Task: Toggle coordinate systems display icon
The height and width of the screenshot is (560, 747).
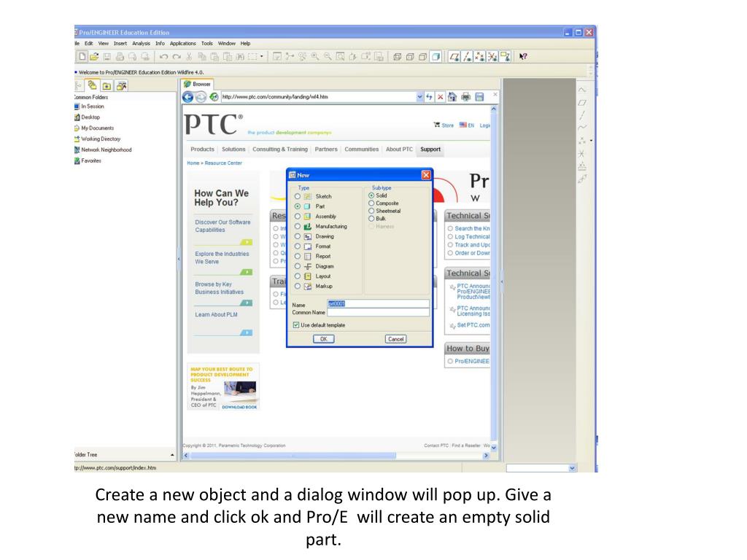Action: (492, 57)
